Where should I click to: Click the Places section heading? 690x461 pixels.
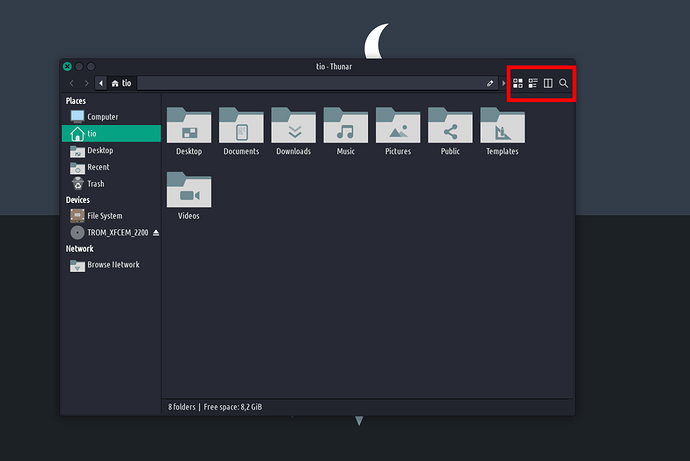[x=76, y=101]
